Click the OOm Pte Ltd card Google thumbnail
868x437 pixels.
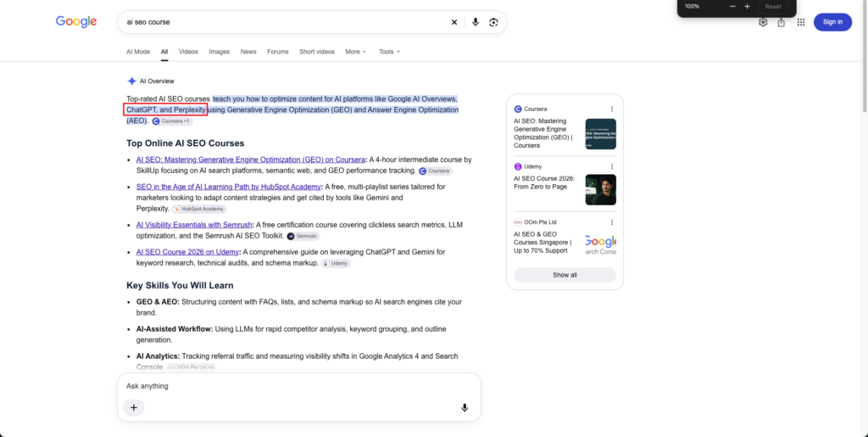pyautogui.click(x=601, y=244)
